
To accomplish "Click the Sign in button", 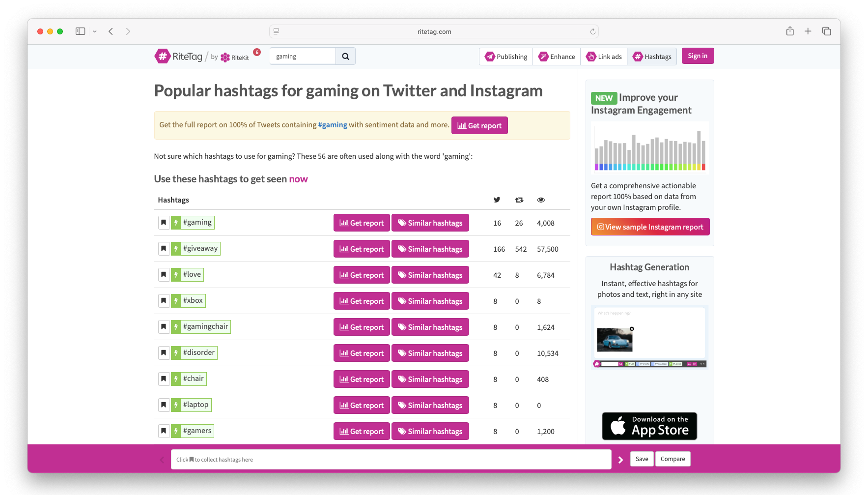I will (698, 56).
